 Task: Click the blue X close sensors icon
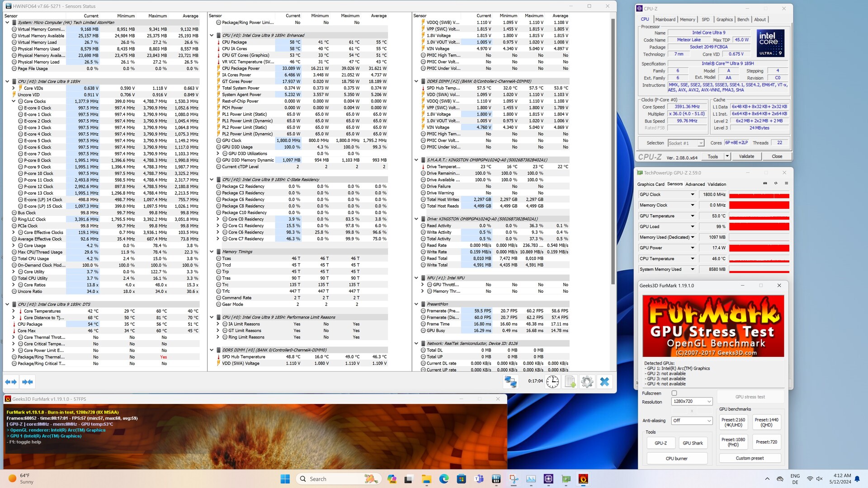(x=604, y=382)
